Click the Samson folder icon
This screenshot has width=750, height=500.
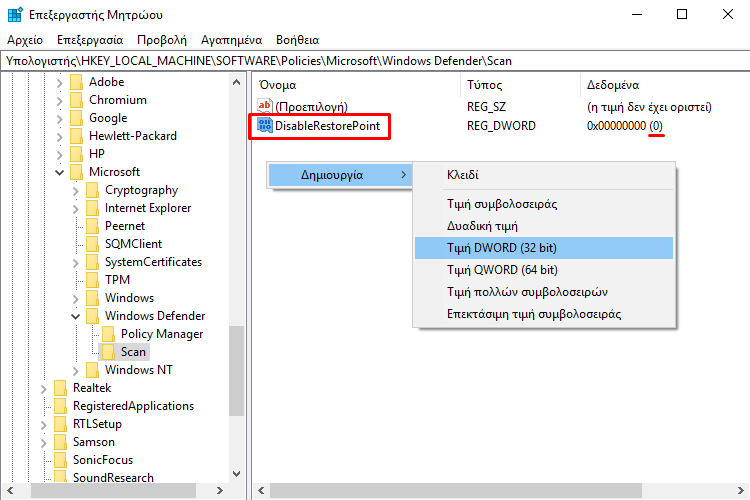61,442
